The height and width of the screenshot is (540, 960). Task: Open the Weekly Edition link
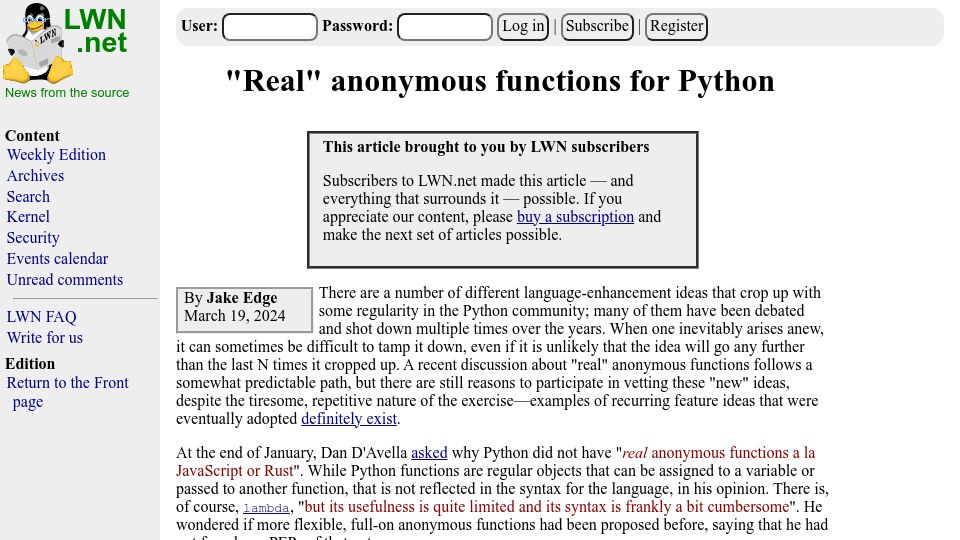click(56, 155)
